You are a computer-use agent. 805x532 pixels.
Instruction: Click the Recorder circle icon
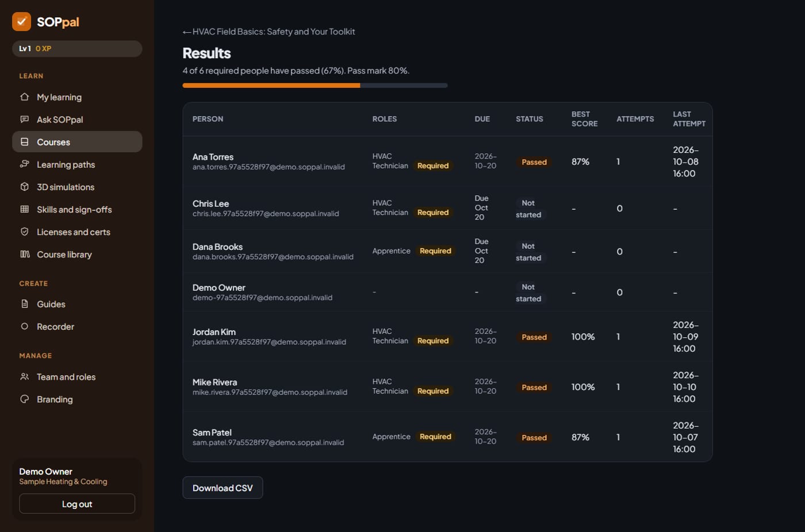[x=25, y=326]
